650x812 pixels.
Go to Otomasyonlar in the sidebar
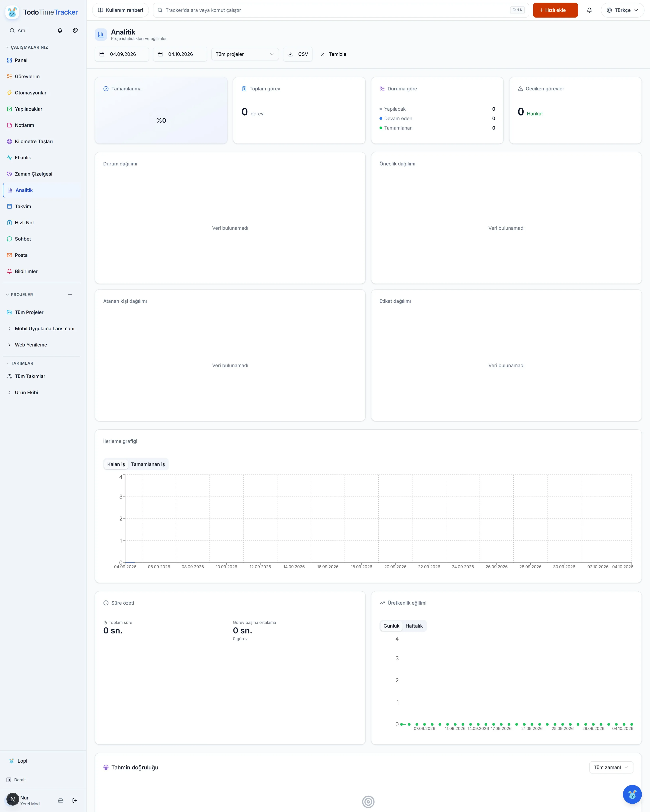tap(42, 93)
